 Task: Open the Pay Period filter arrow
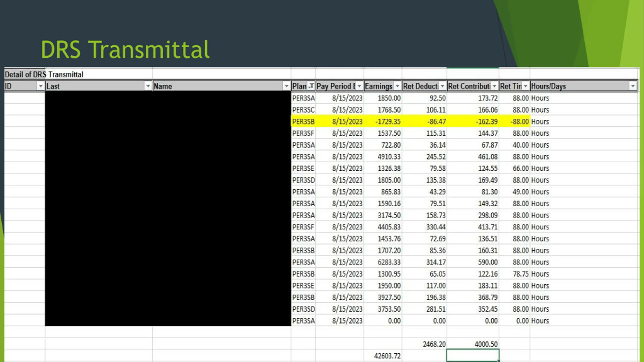359,86
